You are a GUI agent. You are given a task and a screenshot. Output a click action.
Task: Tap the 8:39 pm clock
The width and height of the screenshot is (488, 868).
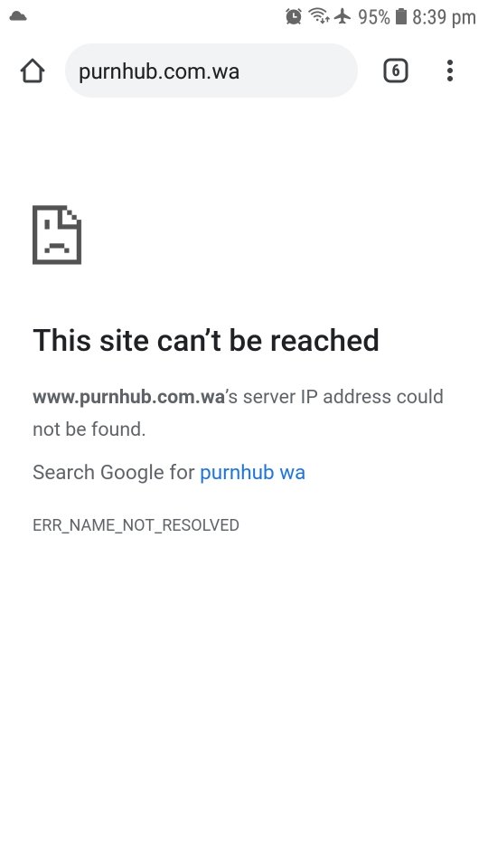[x=444, y=17]
